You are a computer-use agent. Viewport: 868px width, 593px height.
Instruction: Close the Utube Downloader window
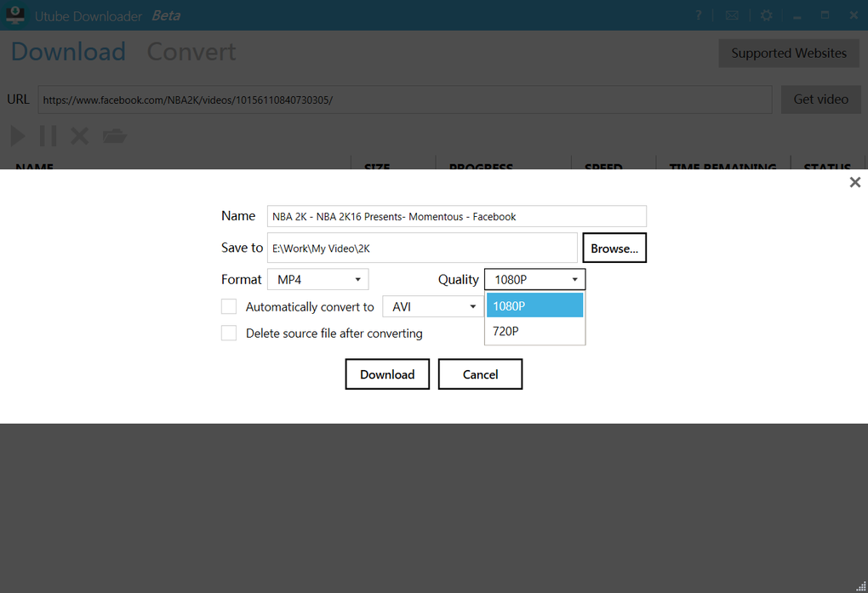pyautogui.click(x=854, y=15)
